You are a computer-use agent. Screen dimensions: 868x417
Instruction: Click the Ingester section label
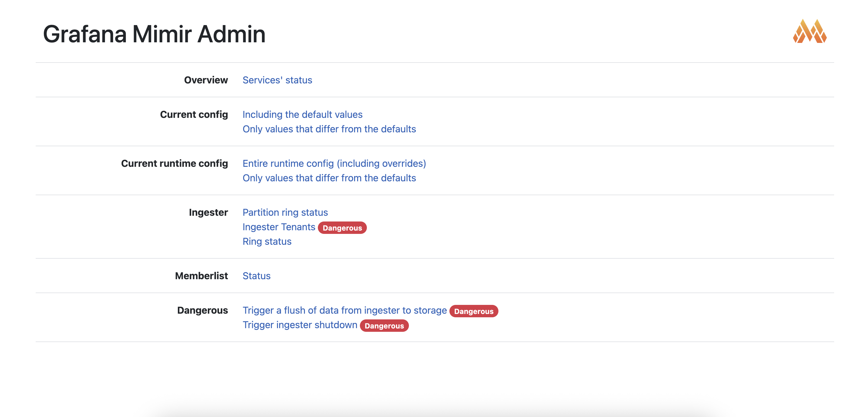point(208,212)
